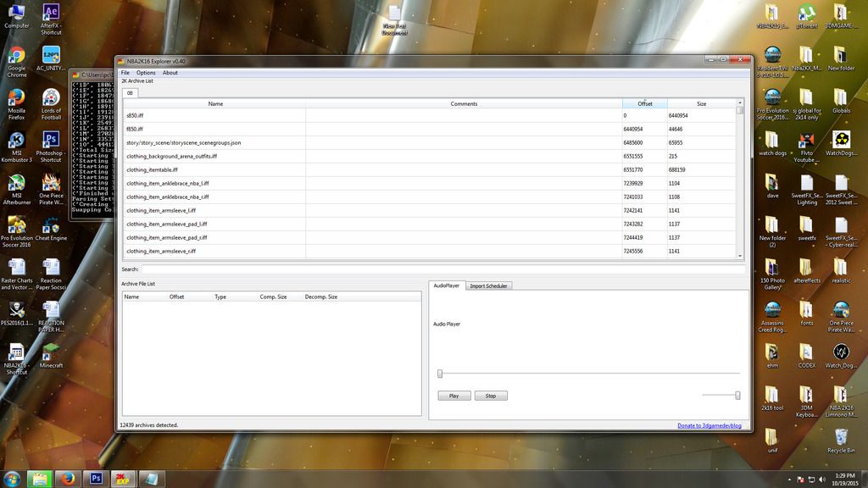Viewport: 868px width, 488px height.
Task: Open MSI Afterburner icon
Action: (x=17, y=190)
